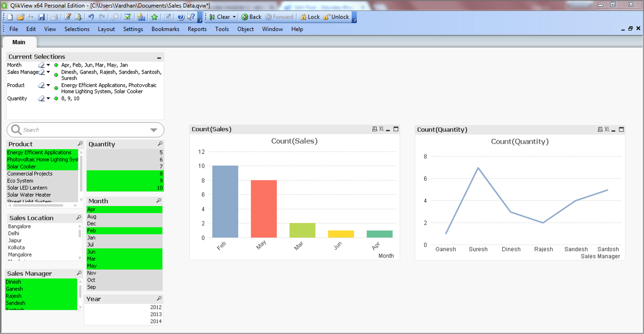Click the Save document toolbar icon

point(41,17)
